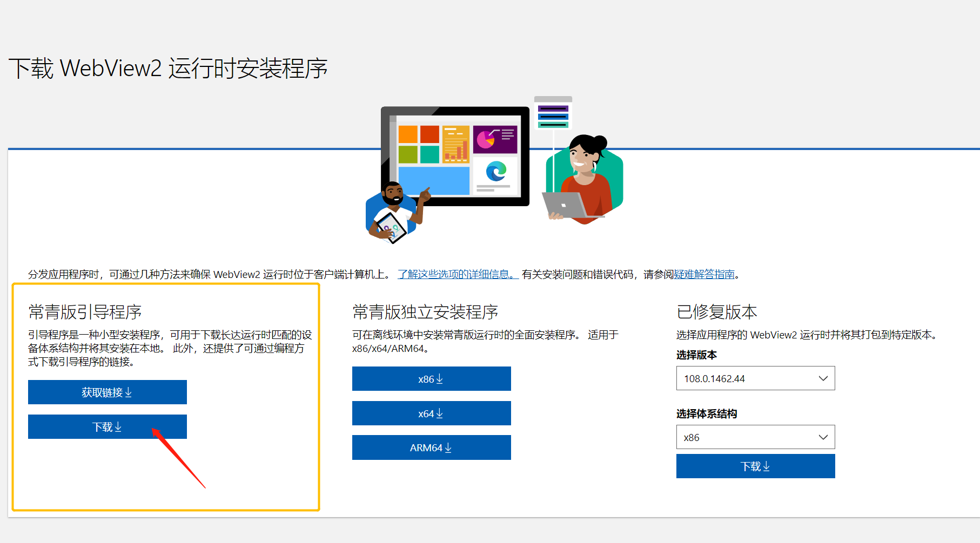Viewport: 980px width, 543px height.
Task: Open the 选择体系结构 dropdown showing x86
Action: pyautogui.click(x=756, y=437)
